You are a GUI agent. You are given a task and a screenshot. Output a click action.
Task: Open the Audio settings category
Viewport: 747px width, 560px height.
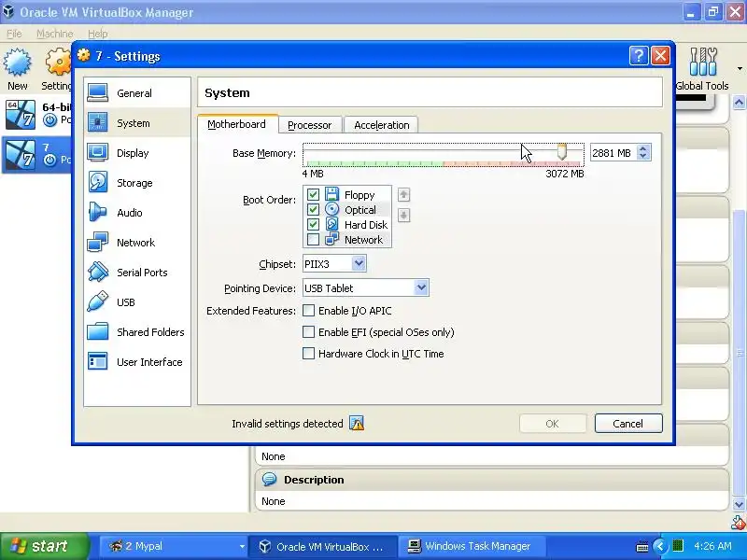click(136, 213)
